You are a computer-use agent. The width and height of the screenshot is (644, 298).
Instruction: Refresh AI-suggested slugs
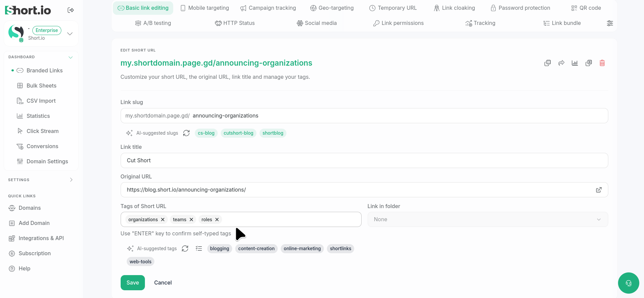186,133
